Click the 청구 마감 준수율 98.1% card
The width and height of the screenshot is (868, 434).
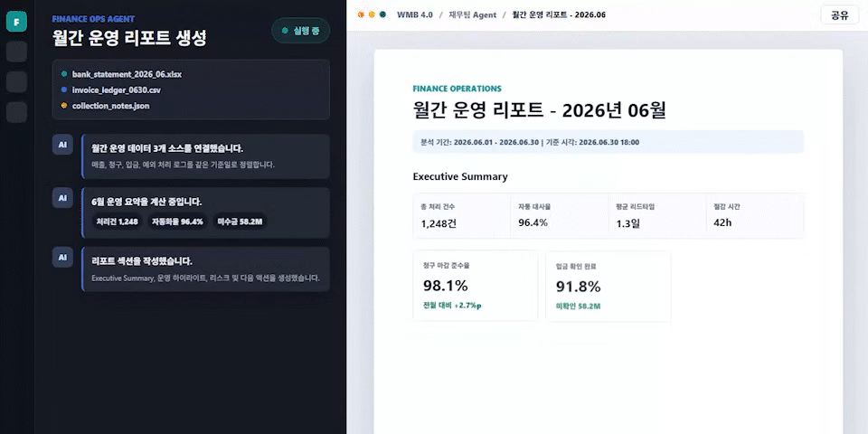point(476,286)
